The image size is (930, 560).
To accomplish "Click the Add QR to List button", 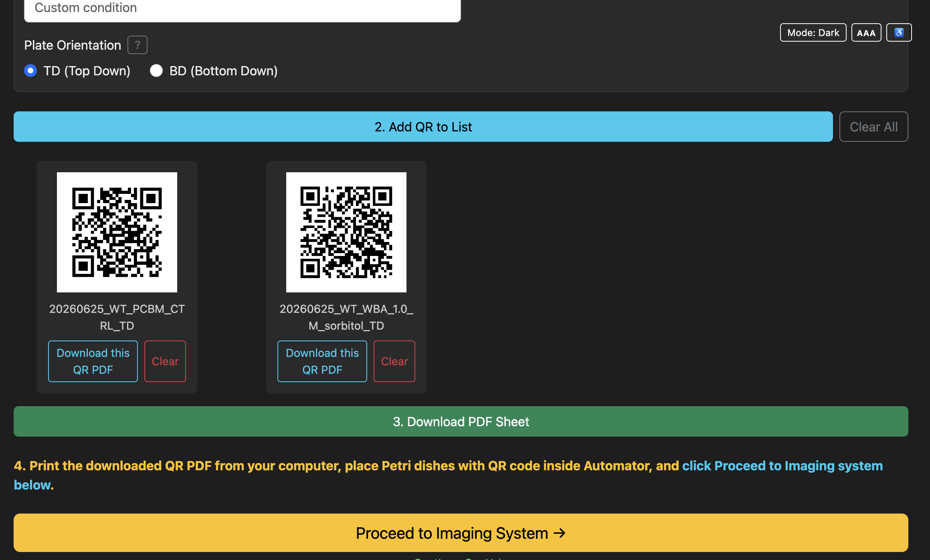I will [x=423, y=127].
